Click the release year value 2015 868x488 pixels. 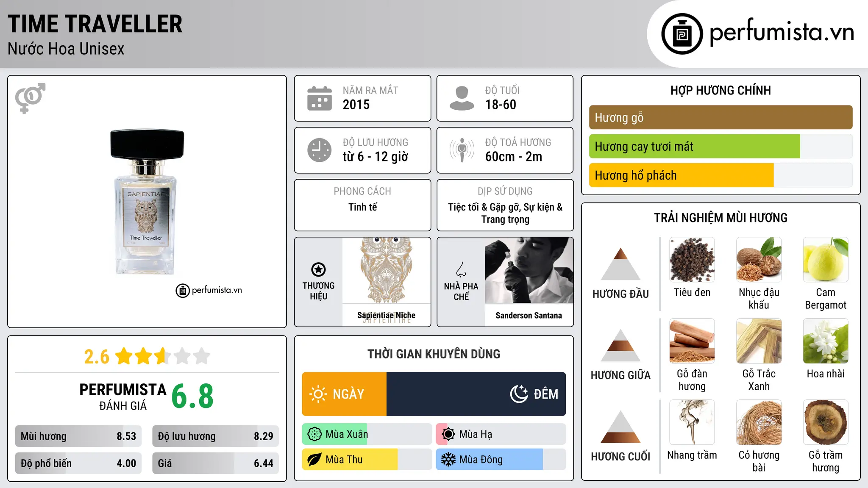(356, 105)
